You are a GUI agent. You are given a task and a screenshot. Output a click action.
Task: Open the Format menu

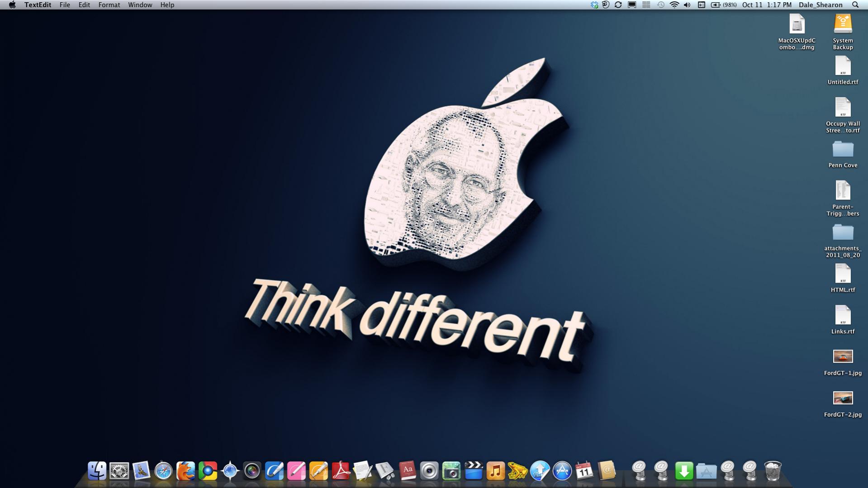click(x=109, y=5)
